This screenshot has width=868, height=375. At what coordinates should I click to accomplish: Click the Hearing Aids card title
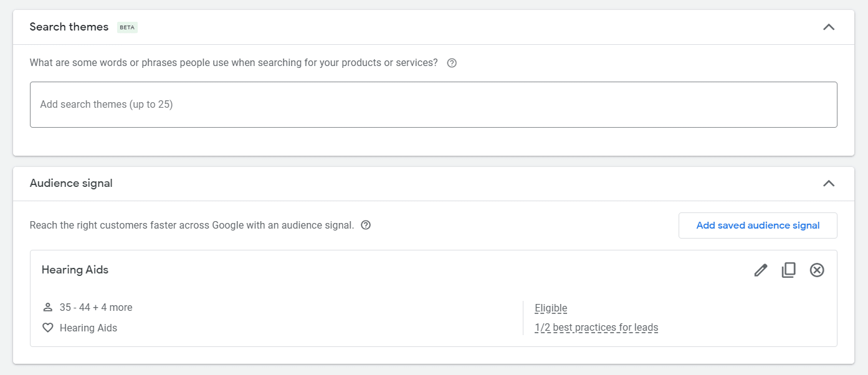point(75,270)
